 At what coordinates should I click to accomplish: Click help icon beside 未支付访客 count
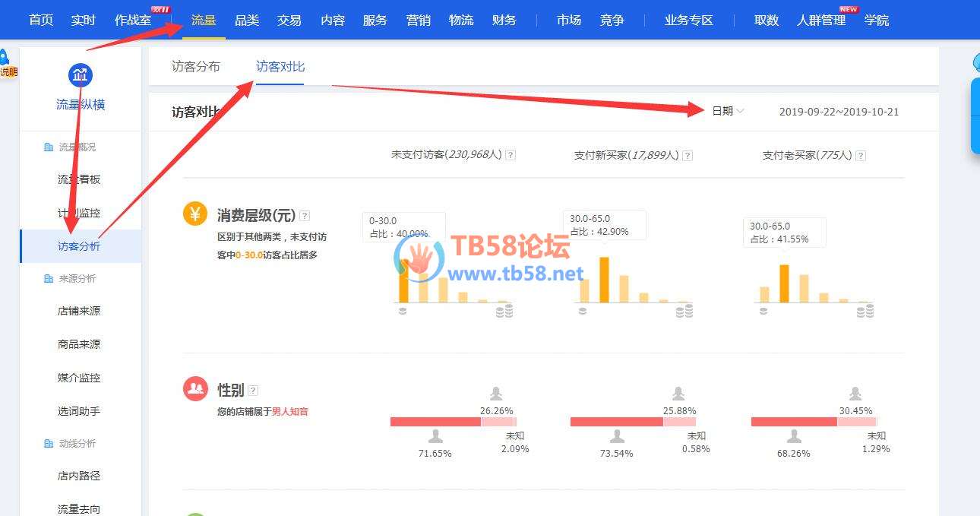tap(511, 155)
